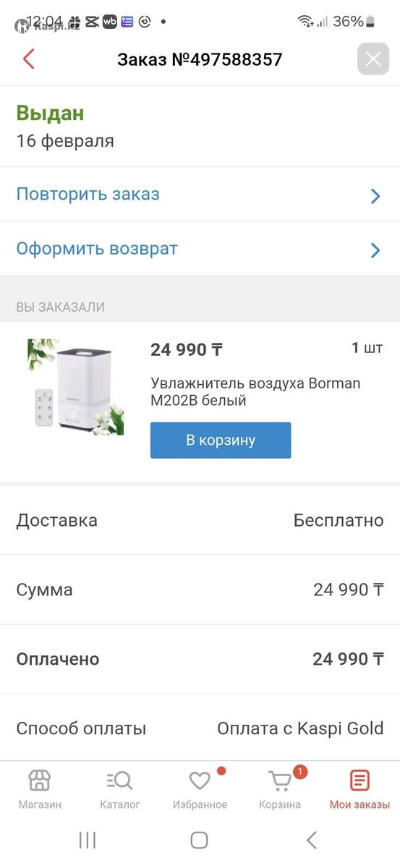Open the Увлажнитель воздуха Borman M202B title

255,391
